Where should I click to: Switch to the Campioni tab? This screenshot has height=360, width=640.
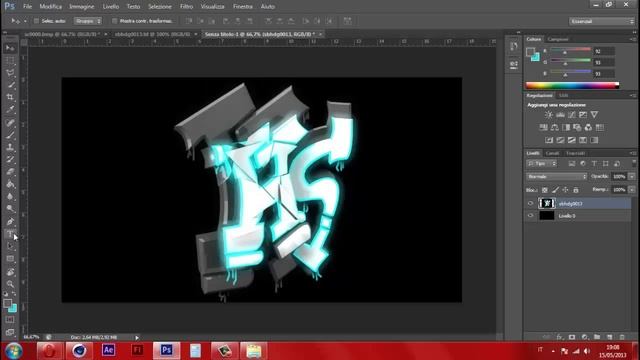pos(558,39)
